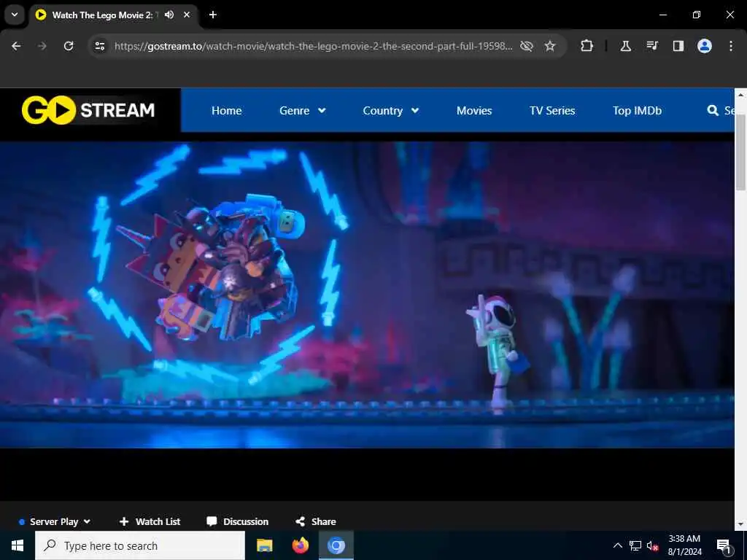Open the tab search dropdown arrow
Screen dimensions: 747x560
[15, 15]
